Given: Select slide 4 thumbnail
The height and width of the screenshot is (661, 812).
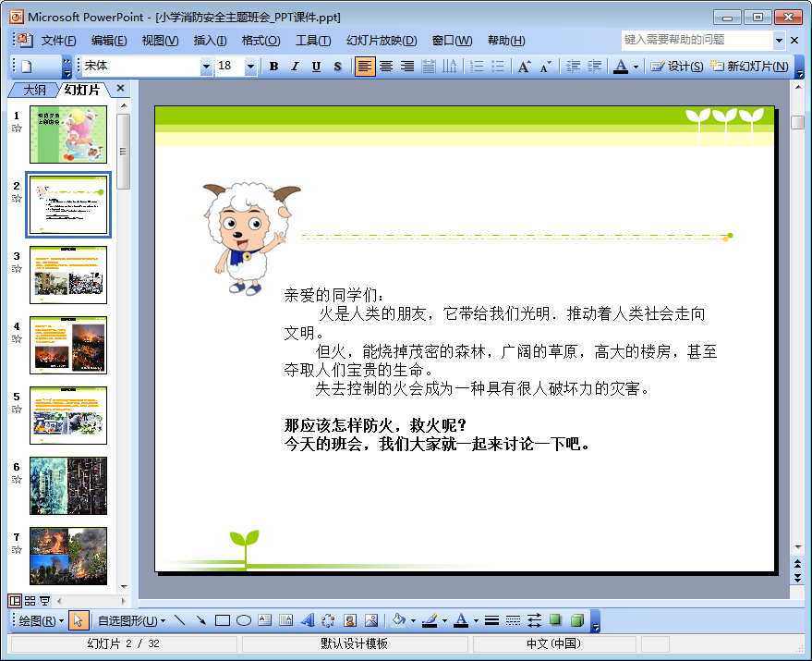Looking at the screenshot, I should pyautogui.click(x=68, y=345).
